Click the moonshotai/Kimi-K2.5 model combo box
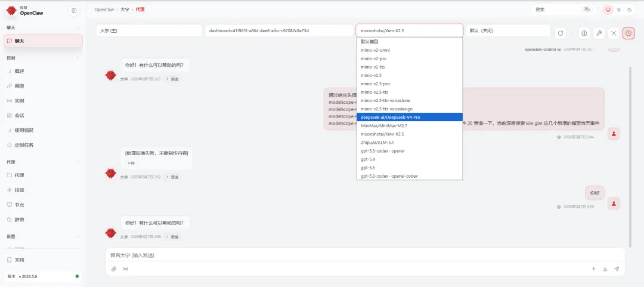The width and height of the screenshot is (644, 287). tap(410, 31)
